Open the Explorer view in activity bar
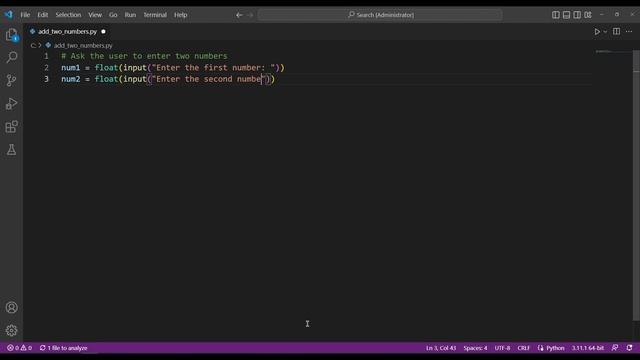The width and height of the screenshot is (640, 360). 11,35
